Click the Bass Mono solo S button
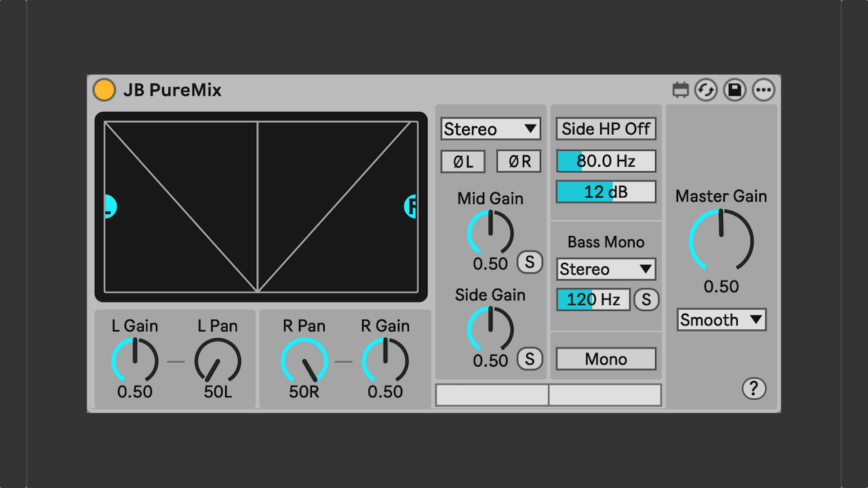 point(646,299)
